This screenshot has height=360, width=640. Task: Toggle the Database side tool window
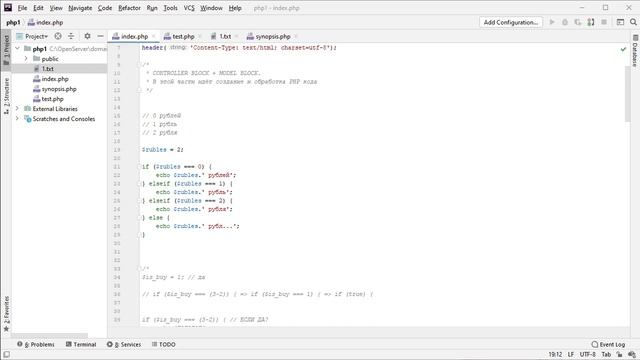pyautogui.click(x=635, y=51)
